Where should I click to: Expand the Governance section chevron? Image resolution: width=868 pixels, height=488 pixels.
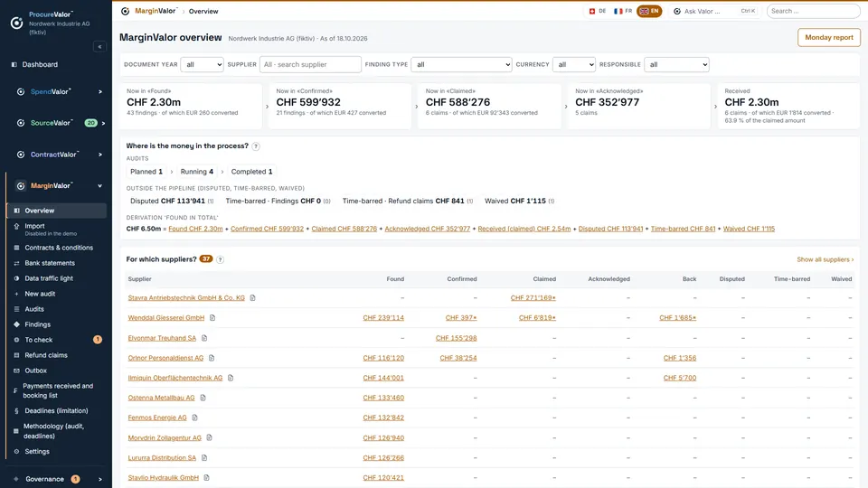point(100,479)
